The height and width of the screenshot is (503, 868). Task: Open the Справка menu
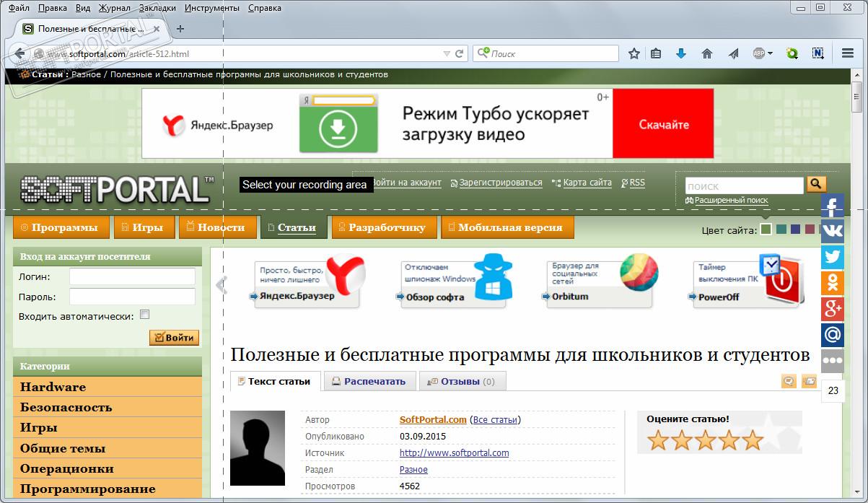pos(265,8)
